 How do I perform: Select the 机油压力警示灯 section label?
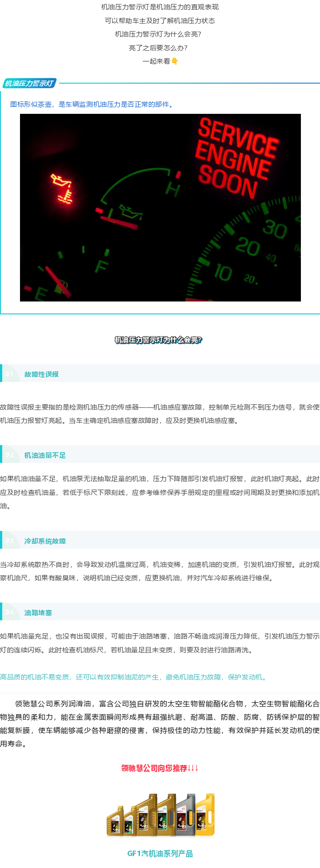[29, 83]
